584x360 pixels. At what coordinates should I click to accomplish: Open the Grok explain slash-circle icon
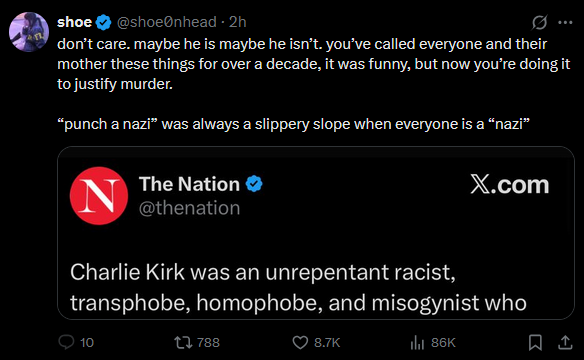tap(539, 22)
